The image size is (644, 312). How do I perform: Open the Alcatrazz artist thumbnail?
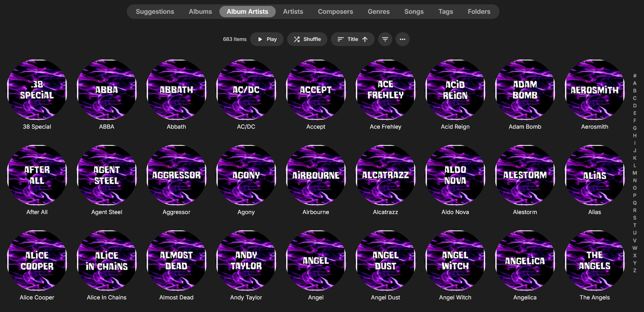point(386,175)
